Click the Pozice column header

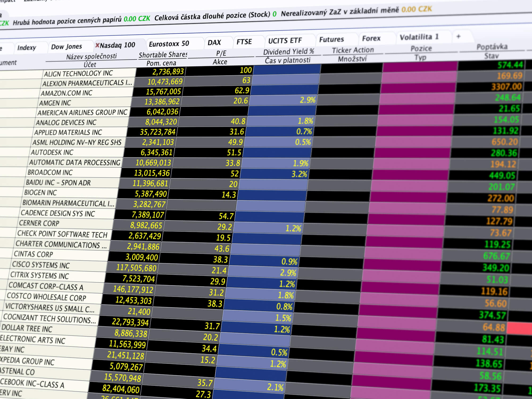tap(421, 48)
